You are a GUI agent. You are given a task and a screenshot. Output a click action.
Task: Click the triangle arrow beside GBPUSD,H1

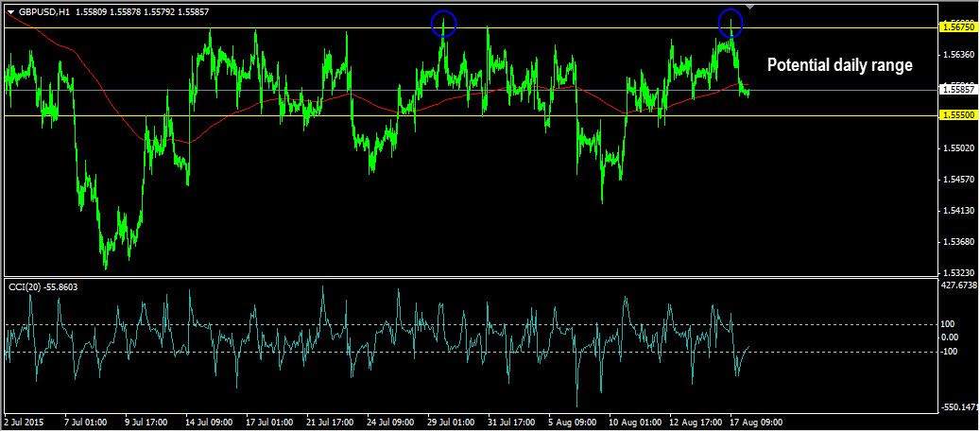coord(10,12)
